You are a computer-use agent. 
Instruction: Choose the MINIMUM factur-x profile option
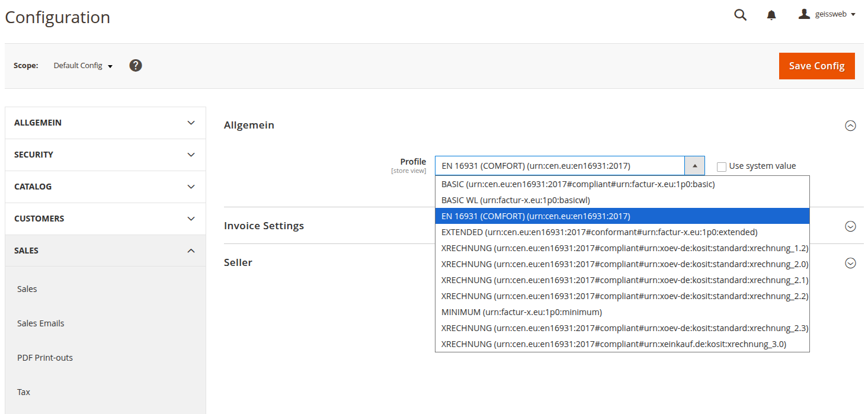click(521, 312)
